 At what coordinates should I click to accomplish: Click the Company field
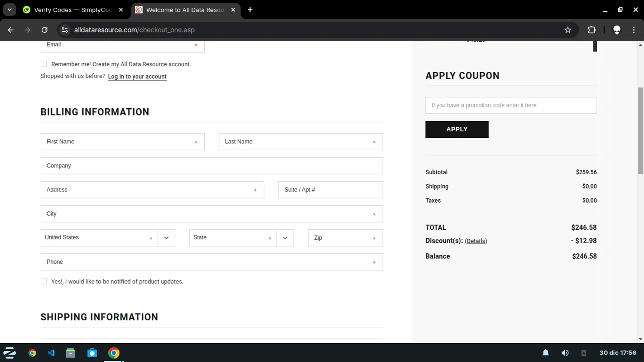(212, 166)
